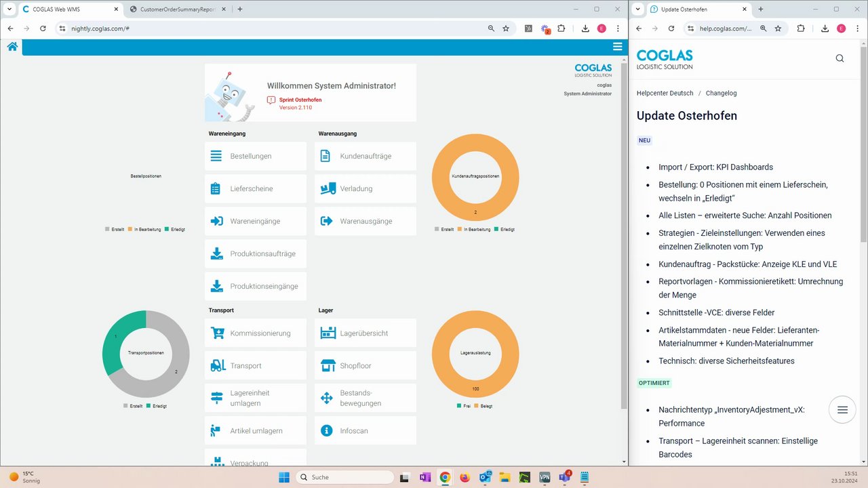Open the tab search chevron in Update Osterhofen window
The image size is (868, 488).
pos(638,9)
